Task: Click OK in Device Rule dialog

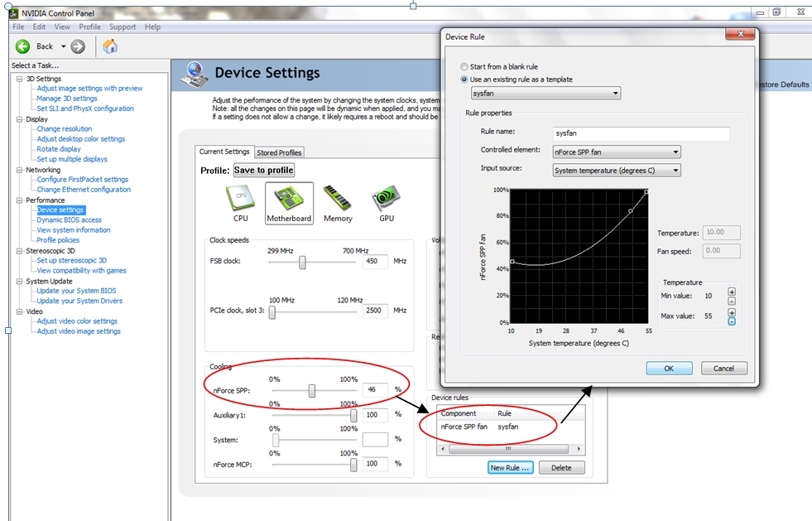Action: pyautogui.click(x=669, y=368)
